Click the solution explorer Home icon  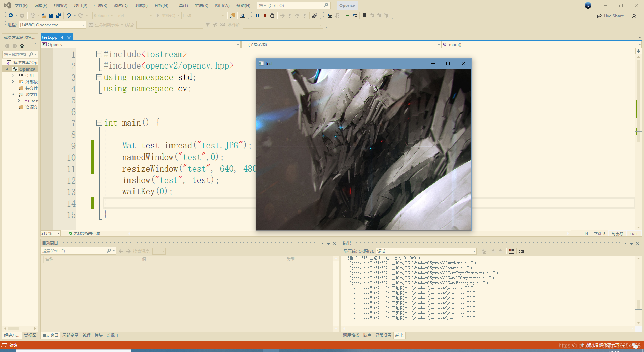[x=22, y=46]
